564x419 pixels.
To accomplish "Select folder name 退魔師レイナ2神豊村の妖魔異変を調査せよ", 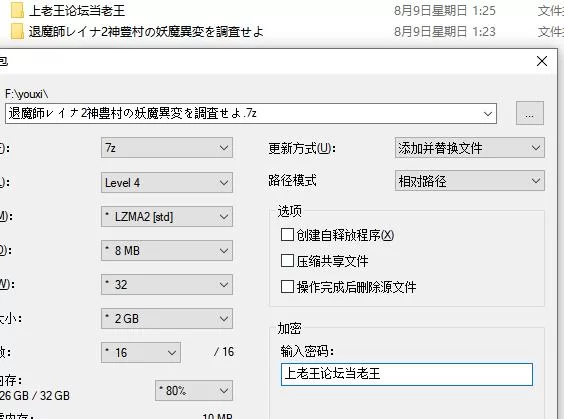I will [x=146, y=32].
